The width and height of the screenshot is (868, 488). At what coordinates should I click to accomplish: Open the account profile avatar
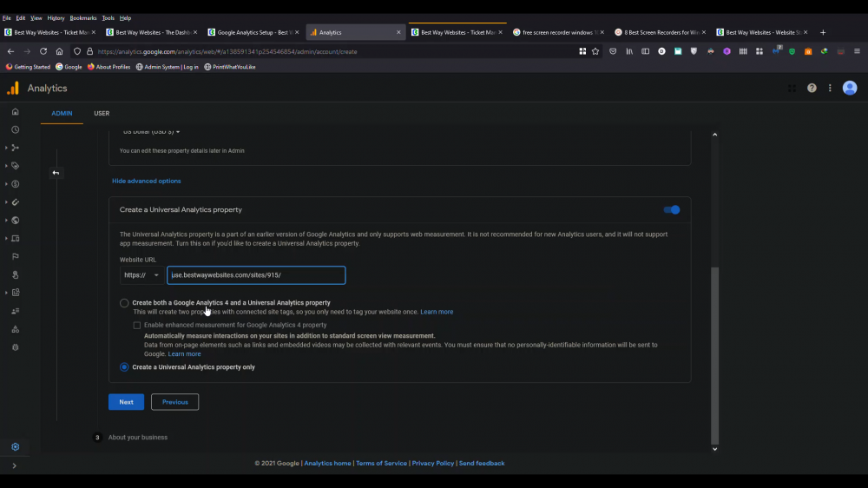pyautogui.click(x=850, y=88)
